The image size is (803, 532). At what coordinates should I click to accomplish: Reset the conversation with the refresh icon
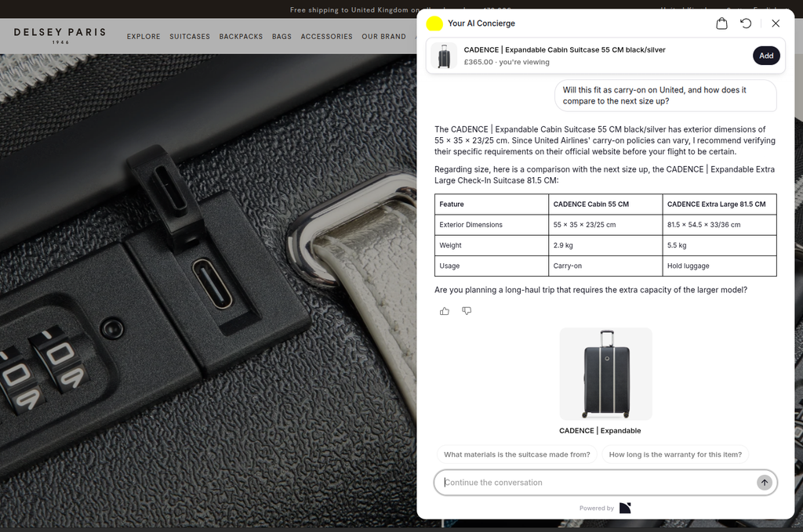tap(746, 24)
